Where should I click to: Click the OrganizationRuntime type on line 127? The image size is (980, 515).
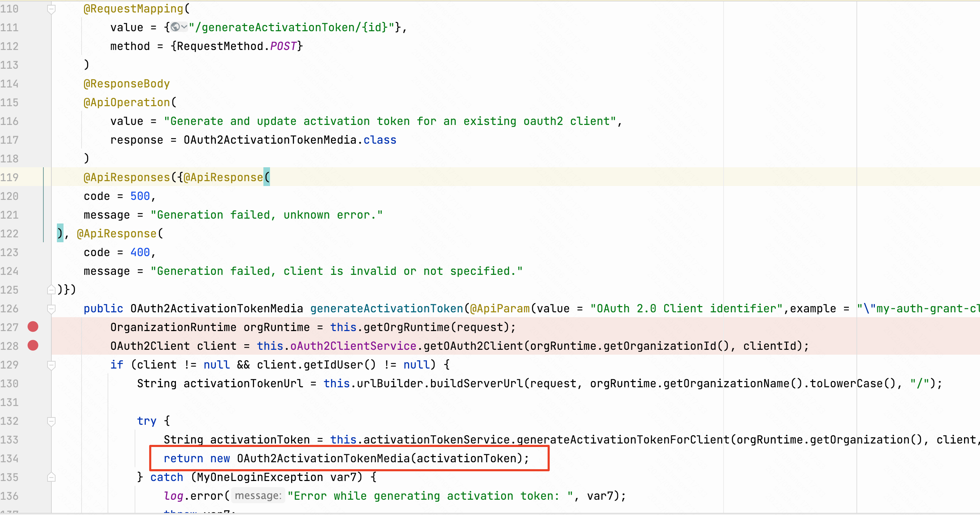point(174,327)
